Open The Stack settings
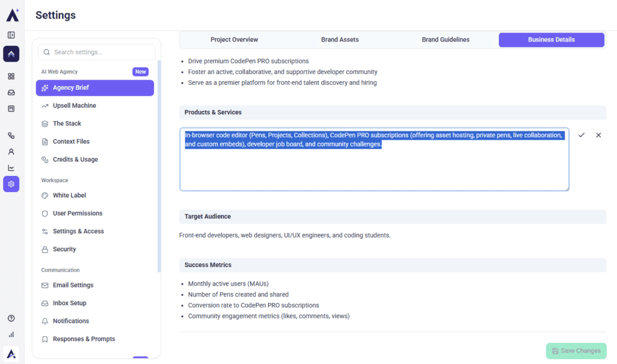The image size is (617, 364). coord(95,124)
